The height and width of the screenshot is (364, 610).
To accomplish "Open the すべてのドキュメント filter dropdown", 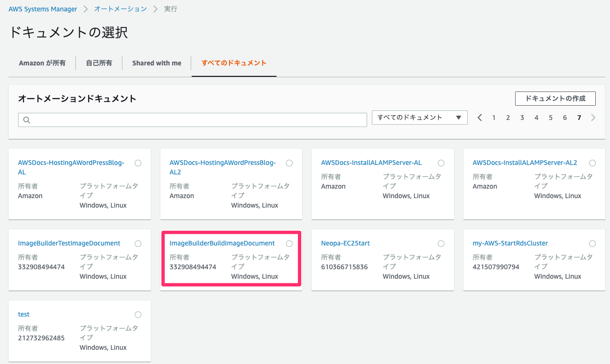I will [x=420, y=118].
